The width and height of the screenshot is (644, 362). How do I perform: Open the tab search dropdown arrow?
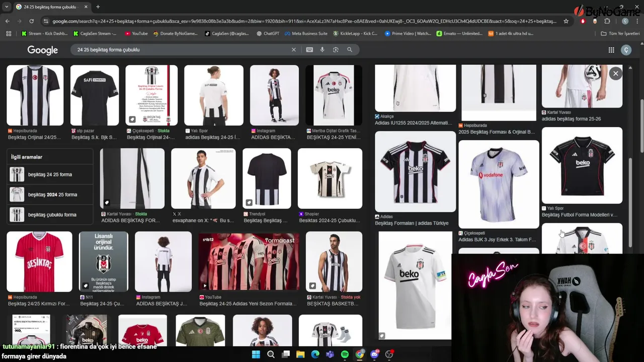(x=7, y=7)
